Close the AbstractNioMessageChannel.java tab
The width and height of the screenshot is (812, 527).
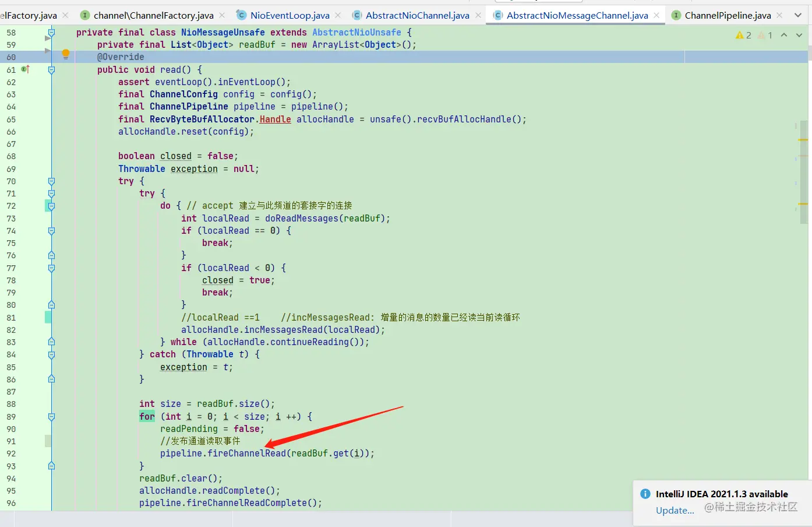[x=656, y=15]
